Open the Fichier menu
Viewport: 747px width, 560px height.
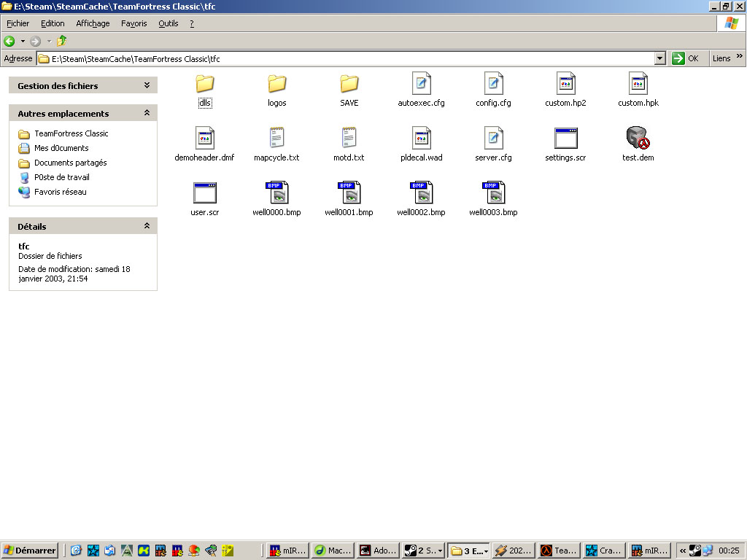point(18,23)
